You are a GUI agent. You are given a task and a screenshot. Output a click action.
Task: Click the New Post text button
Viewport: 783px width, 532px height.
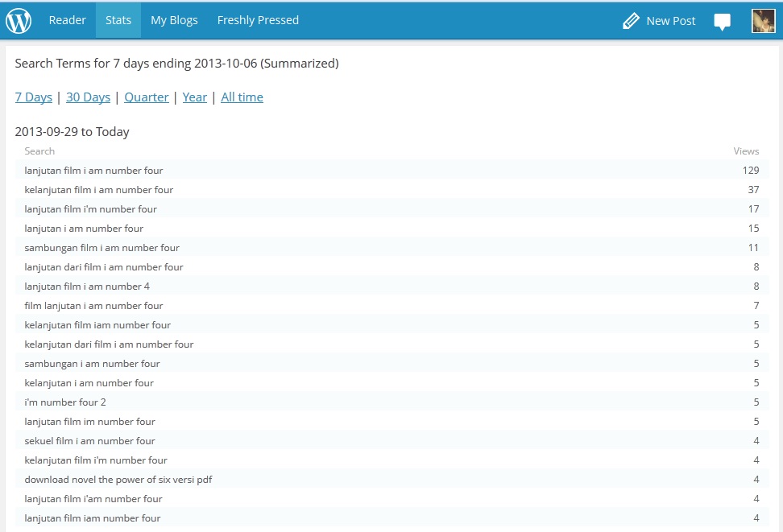tap(670, 21)
